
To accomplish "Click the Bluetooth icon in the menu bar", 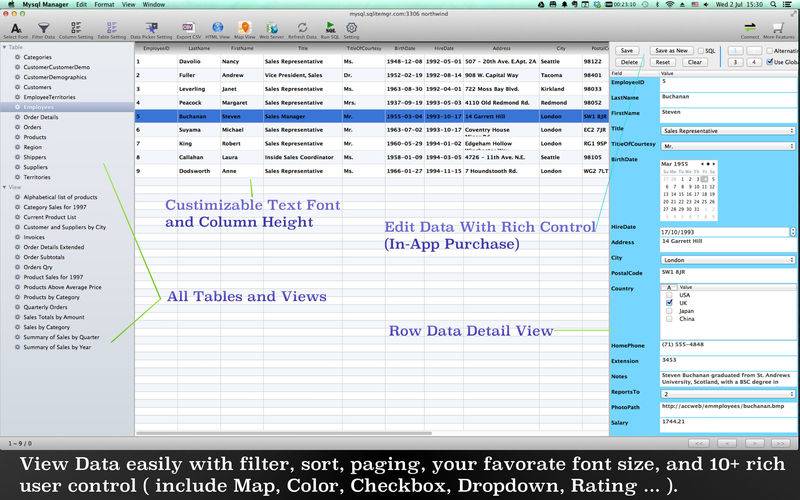I will pyautogui.click(x=658, y=5).
